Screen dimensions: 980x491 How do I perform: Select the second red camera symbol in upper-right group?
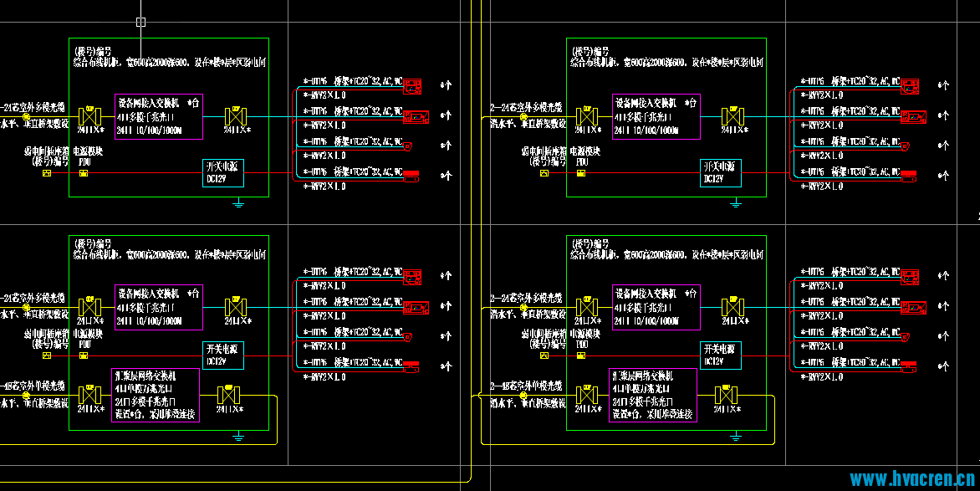(913, 116)
